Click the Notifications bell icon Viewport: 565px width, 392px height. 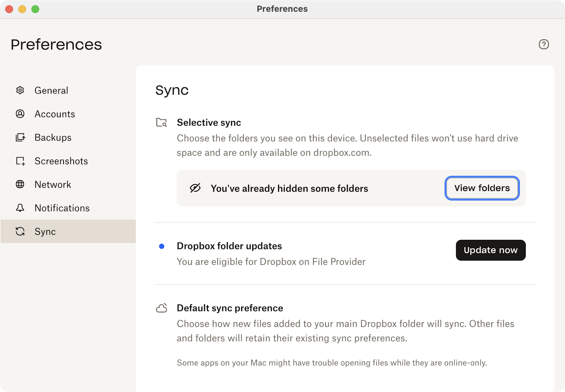20,208
